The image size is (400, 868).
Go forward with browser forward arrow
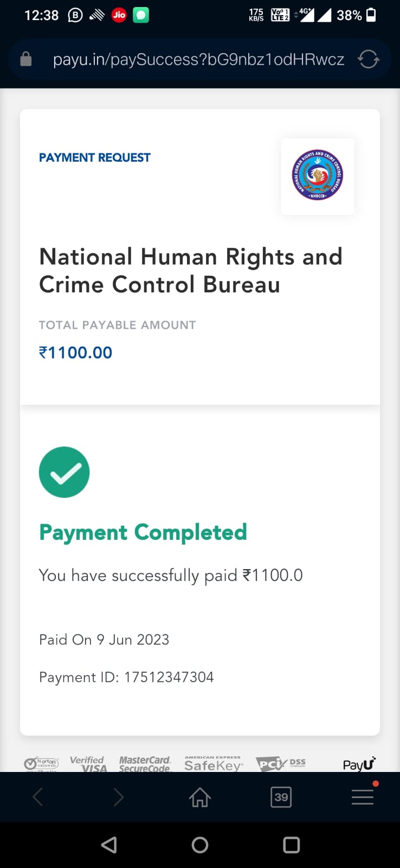pos(119,797)
